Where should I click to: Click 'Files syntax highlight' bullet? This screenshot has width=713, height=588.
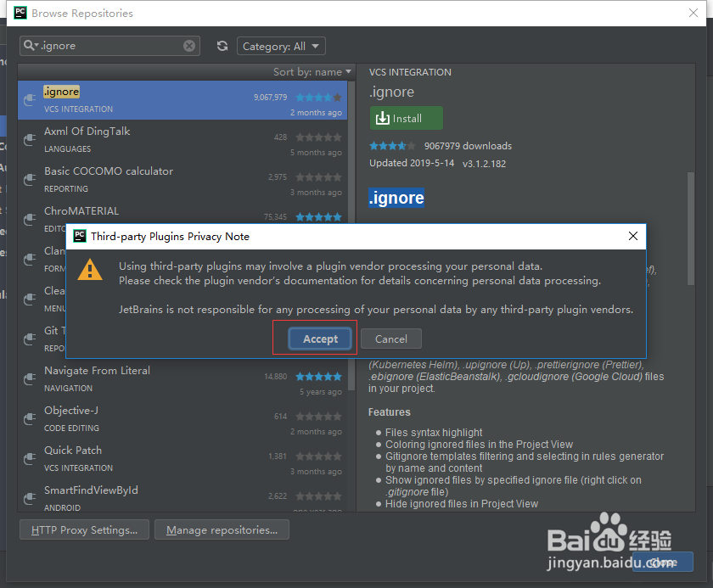pos(434,432)
